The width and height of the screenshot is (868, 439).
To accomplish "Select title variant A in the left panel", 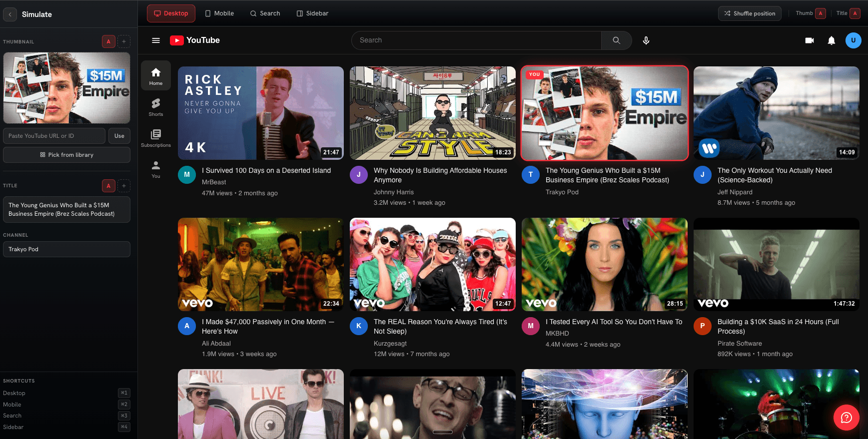I will coord(108,186).
